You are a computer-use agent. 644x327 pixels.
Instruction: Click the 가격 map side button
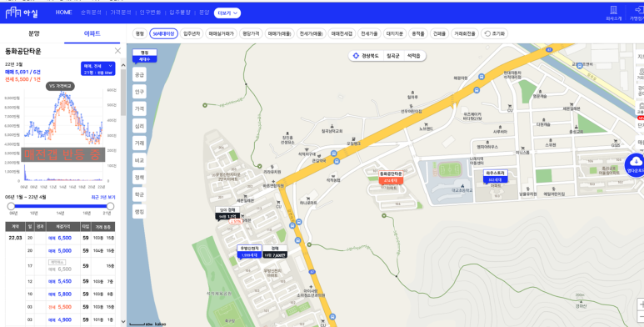[x=139, y=109]
